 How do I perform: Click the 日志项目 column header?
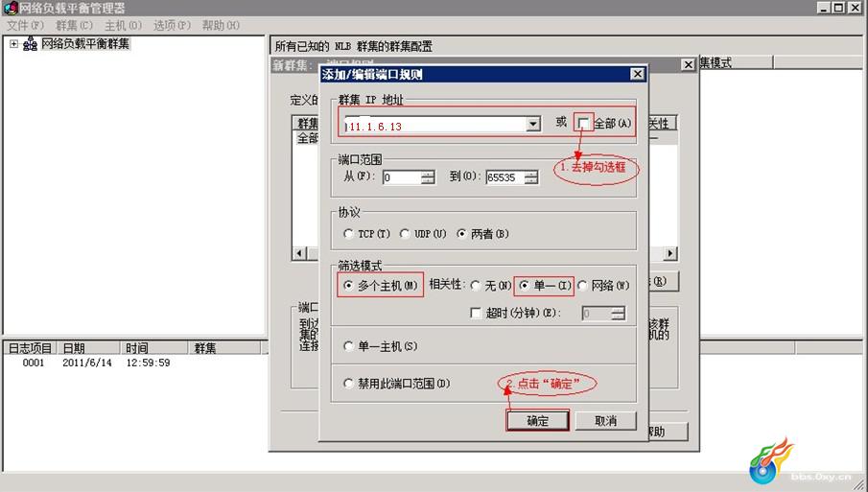click(x=30, y=347)
